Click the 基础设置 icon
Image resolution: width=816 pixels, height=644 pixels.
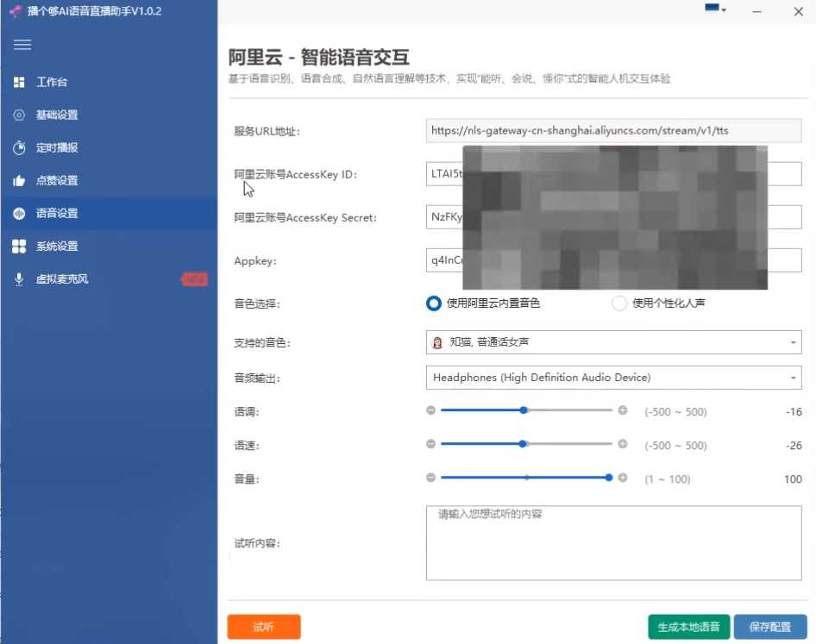click(19, 115)
